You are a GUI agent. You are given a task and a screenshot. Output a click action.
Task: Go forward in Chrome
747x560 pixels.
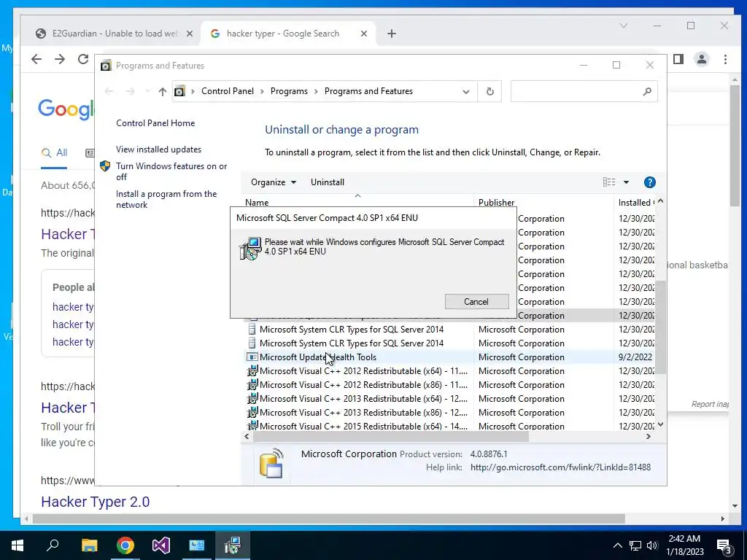click(60, 59)
